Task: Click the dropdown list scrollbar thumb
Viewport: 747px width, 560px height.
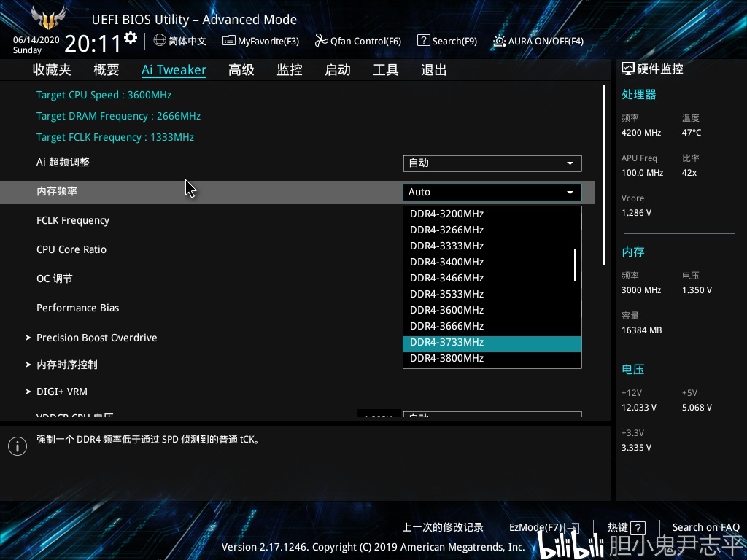Action: click(x=576, y=265)
